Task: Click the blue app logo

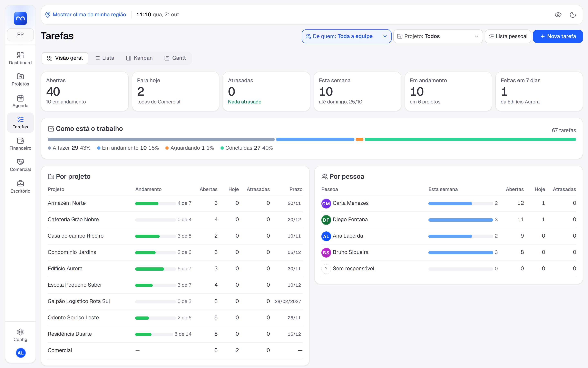Action: 20,18
